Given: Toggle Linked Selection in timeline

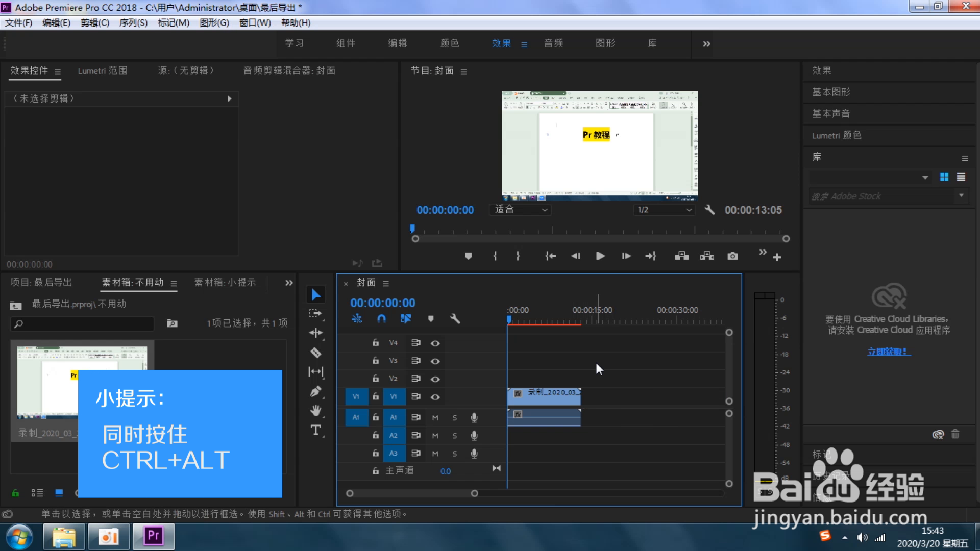Looking at the screenshot, I should click(x=406, y=319).
